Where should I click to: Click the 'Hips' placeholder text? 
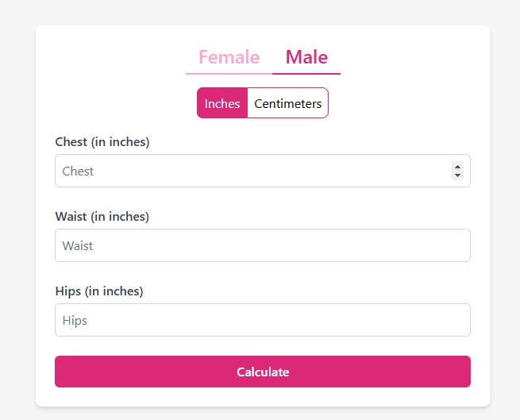(x=75, y=321)
